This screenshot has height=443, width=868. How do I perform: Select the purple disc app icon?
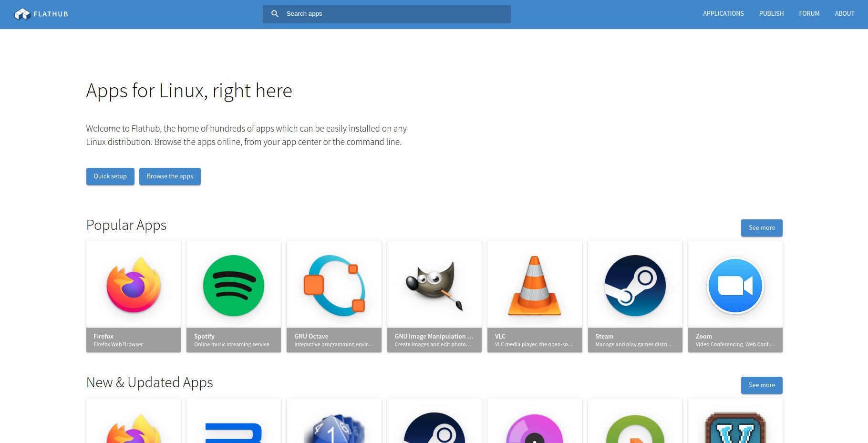[535, 428]
